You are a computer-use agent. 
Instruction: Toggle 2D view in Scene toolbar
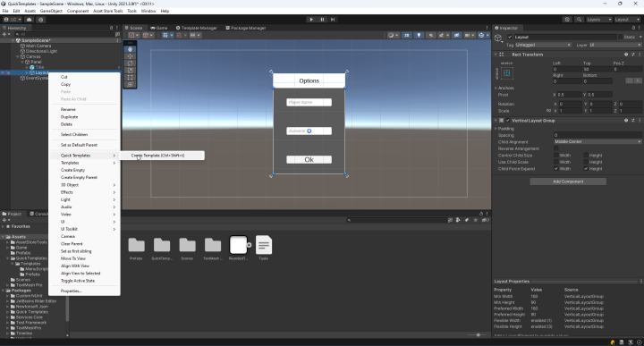coord(407,35)
